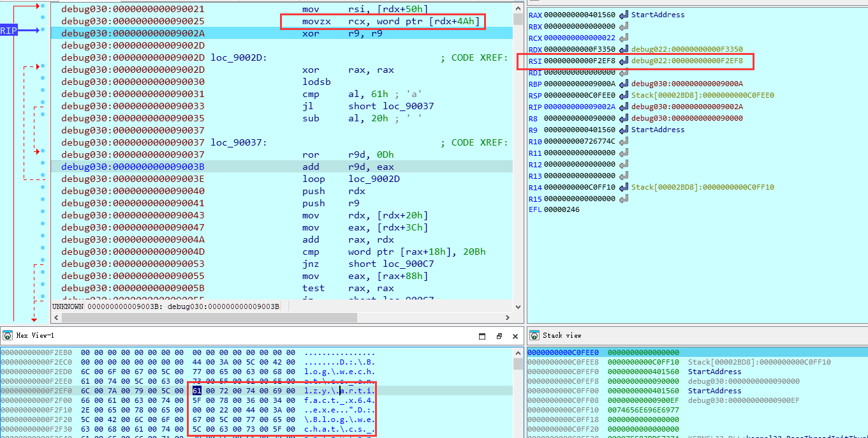Click Stack[00002BD8] reference beside RSP
This screenshot has width=868, height=438.
click(703, 95)
